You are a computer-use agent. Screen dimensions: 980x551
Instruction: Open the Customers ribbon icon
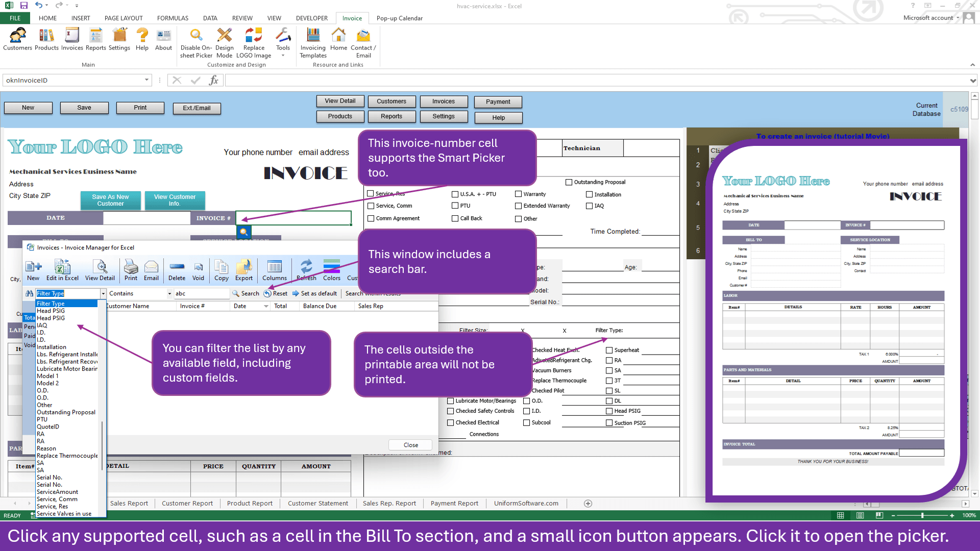17,39
